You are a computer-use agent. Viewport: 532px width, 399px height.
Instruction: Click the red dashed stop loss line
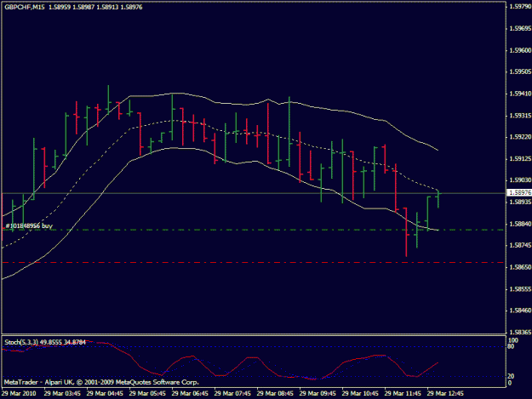click(253, 262)
